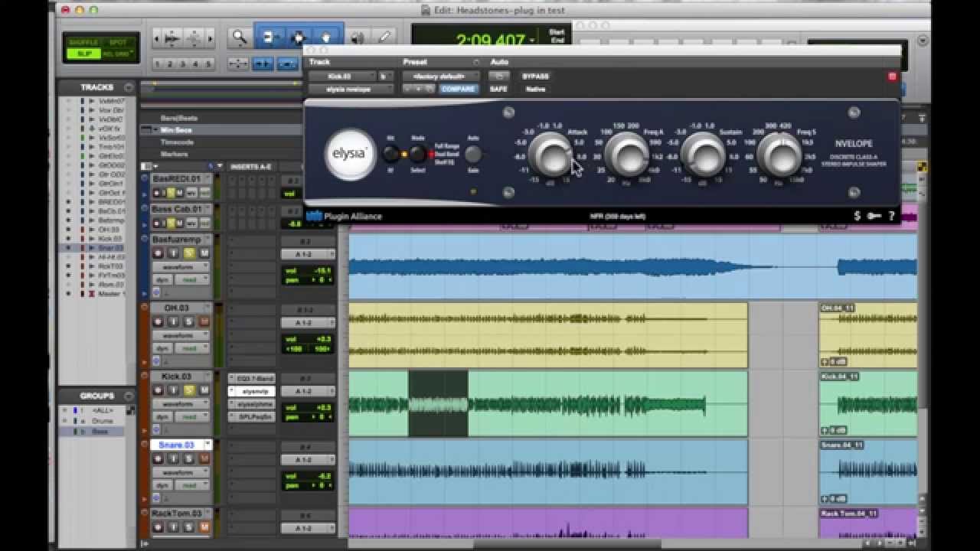Screen dimensions: 980x551
Task: Toggle Solo on the Snare.03 track
Action: 189,458
